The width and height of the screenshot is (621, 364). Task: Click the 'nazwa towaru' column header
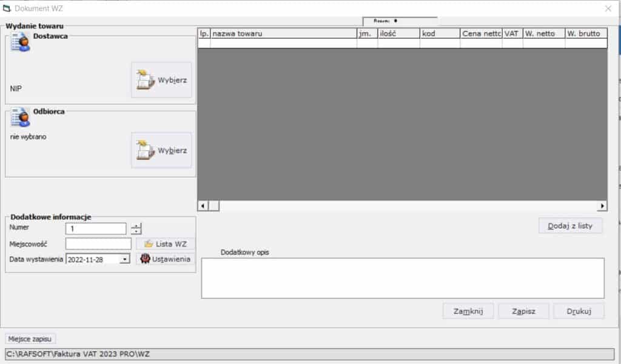(283, 34)
